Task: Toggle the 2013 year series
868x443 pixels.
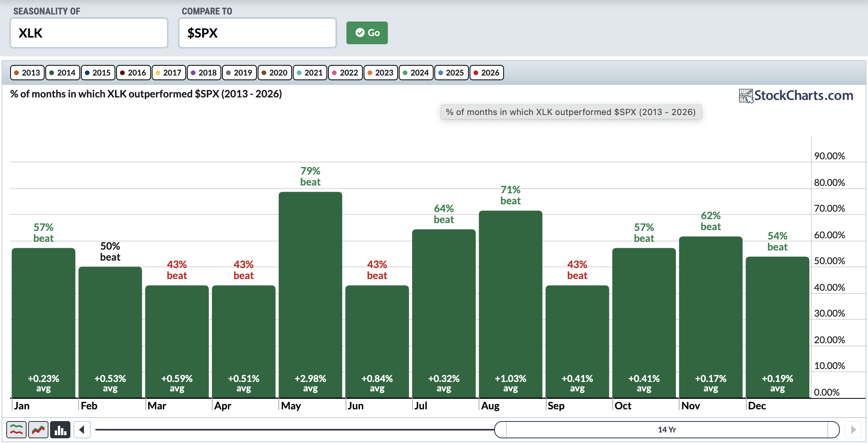Action: tap(27, 73)
